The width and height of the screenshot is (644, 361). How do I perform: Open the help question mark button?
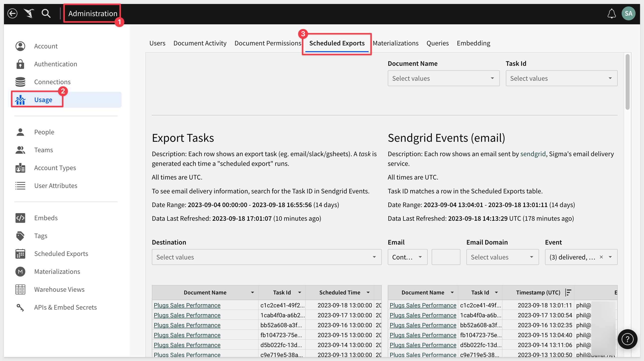pos(627,339)
